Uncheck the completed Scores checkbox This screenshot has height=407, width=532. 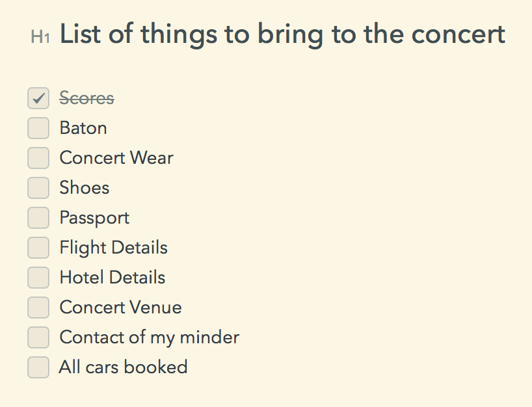[38, 98]
